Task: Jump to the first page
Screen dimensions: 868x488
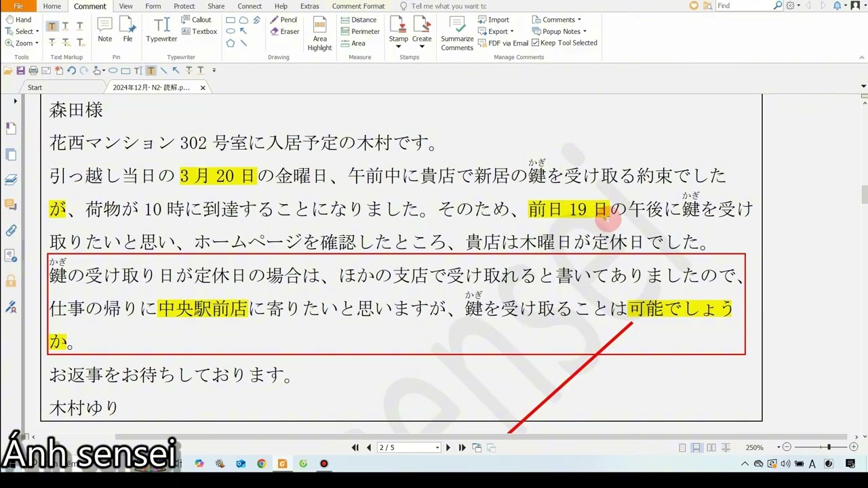Action: 355,448
